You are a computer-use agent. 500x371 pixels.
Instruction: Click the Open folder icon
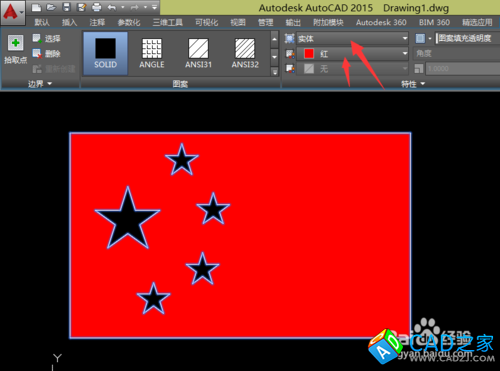(x=51, y=7)
